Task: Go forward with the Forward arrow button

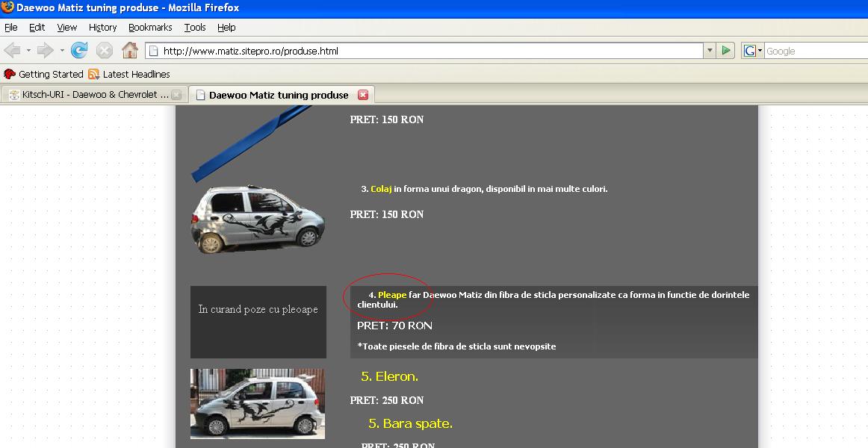Action: [x=45, y=51]
